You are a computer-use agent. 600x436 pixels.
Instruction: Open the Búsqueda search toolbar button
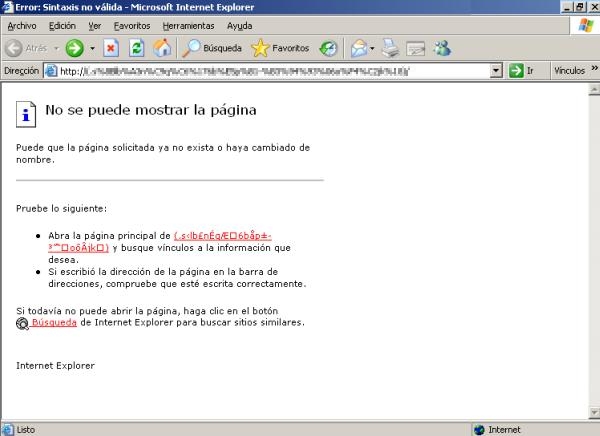[x=212, y=48]
